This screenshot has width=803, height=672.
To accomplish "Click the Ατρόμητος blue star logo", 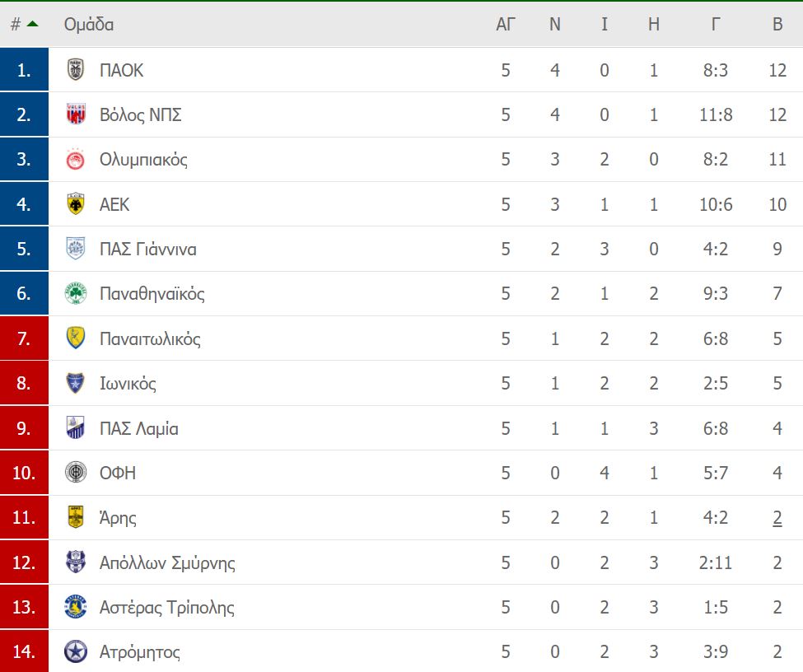I will 76,651.
